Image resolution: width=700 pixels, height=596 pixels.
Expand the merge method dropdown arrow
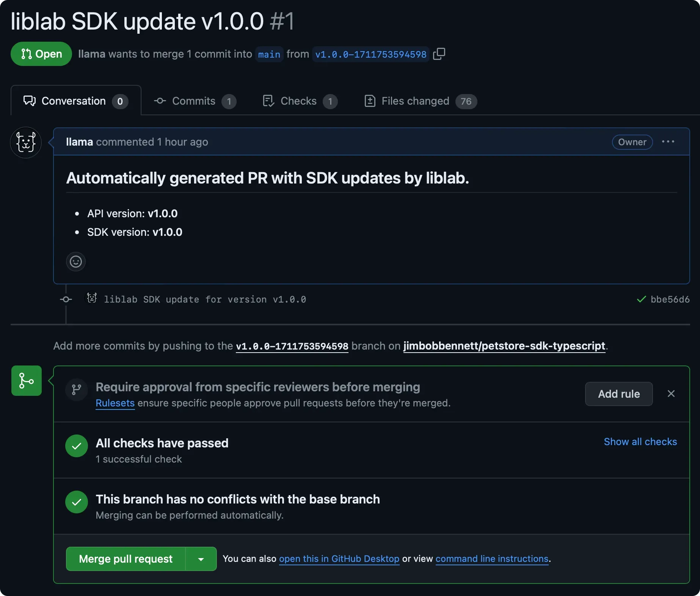201,559
